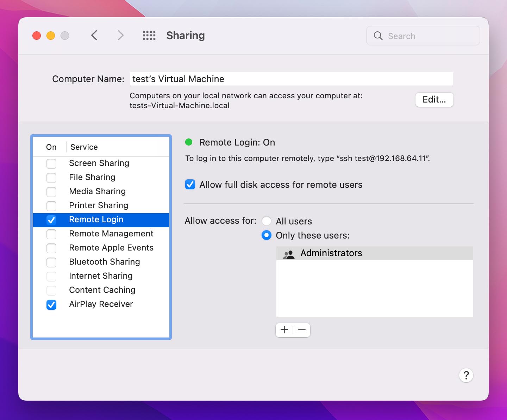
Task: Click the green Remote Login status indicator
Action: pos(189,142)
